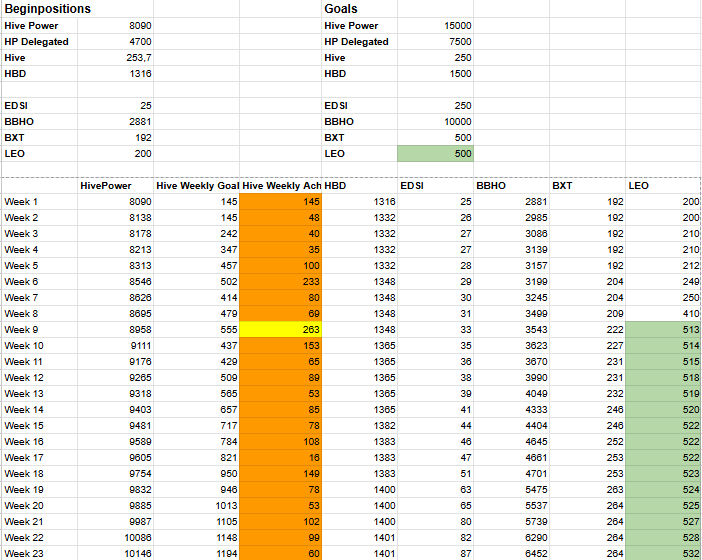Select the Hive Weekly Ach column header
702x560 pixels.
pos(280,186)
